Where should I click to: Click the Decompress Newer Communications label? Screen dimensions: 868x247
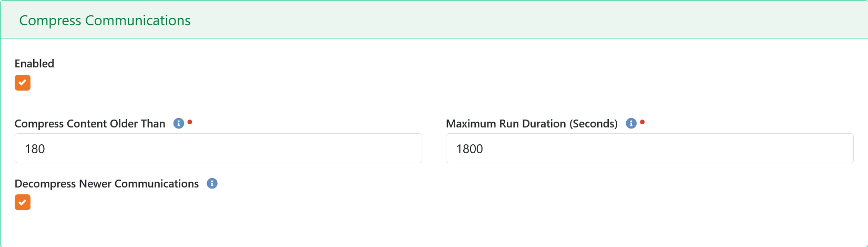point(107,184)
